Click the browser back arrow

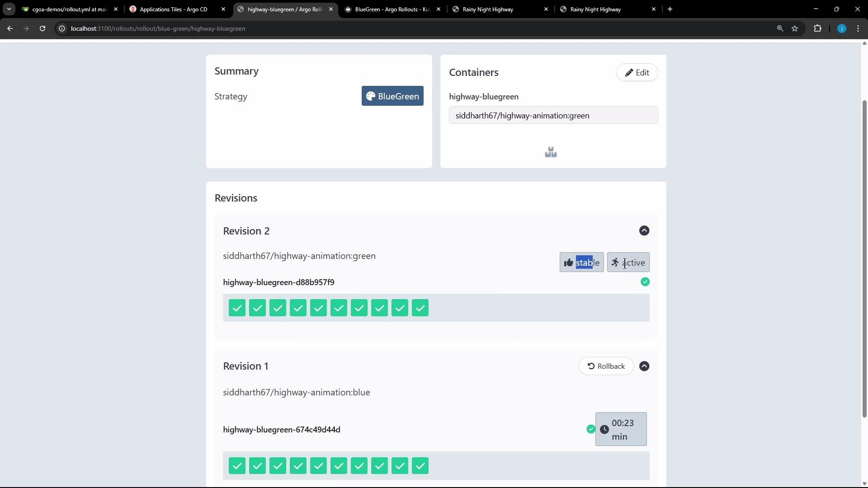10,28
